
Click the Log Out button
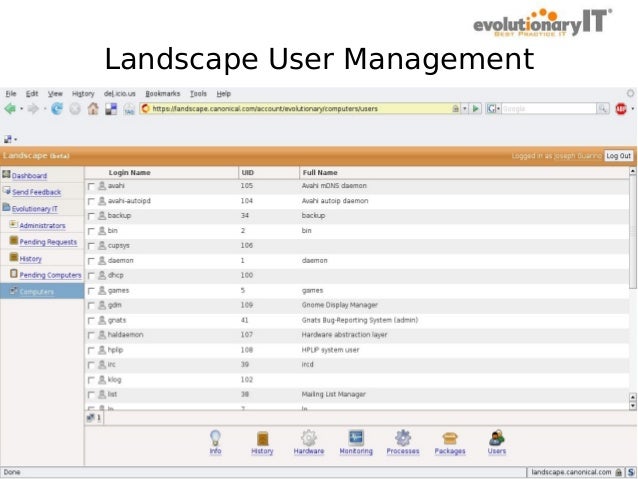(x=618, y=156)
